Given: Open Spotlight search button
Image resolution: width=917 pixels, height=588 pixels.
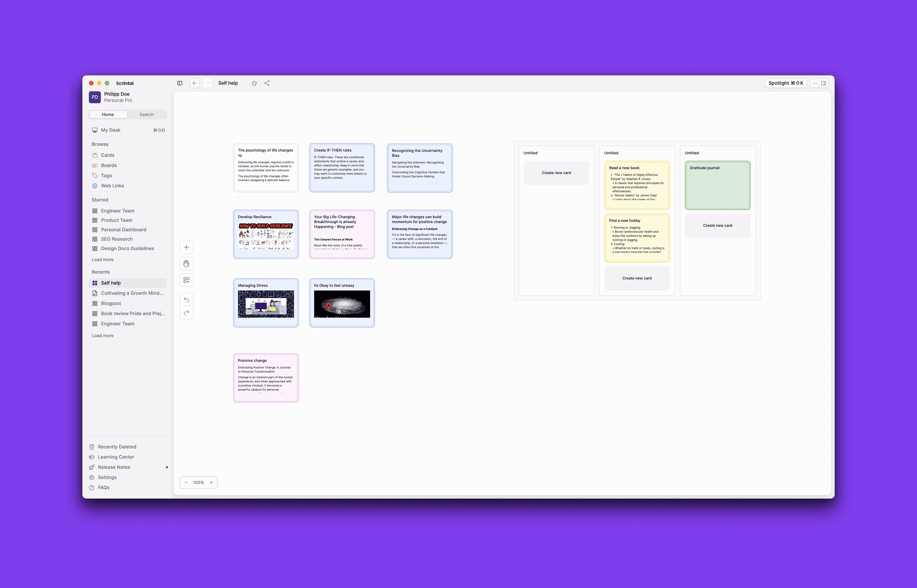Looking at the screenshot, I should click(x=786, y=83).
